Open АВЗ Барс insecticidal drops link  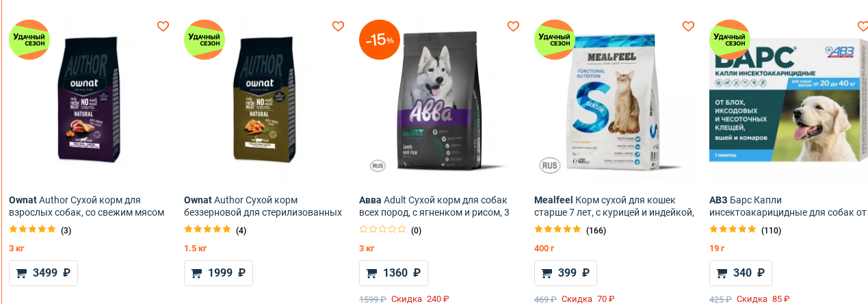point(788,206)
